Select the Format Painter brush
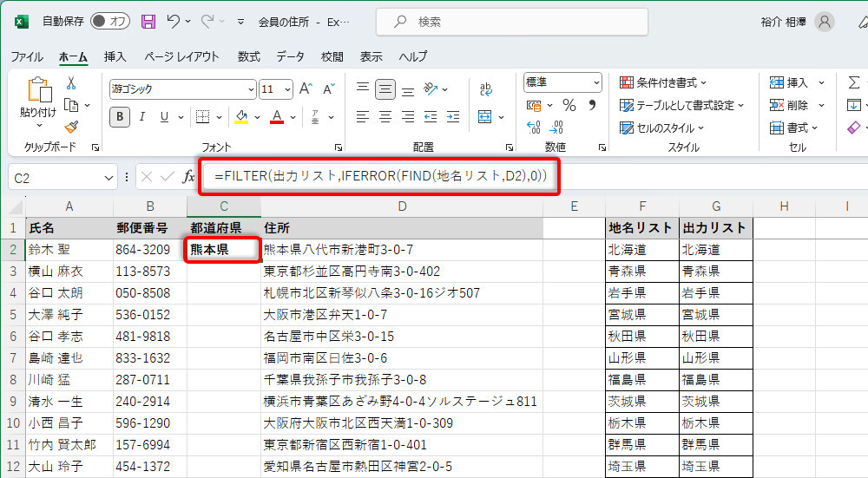The width and height of the screenshot is (868, 478). pyautogui.click(x=71, y=127)
